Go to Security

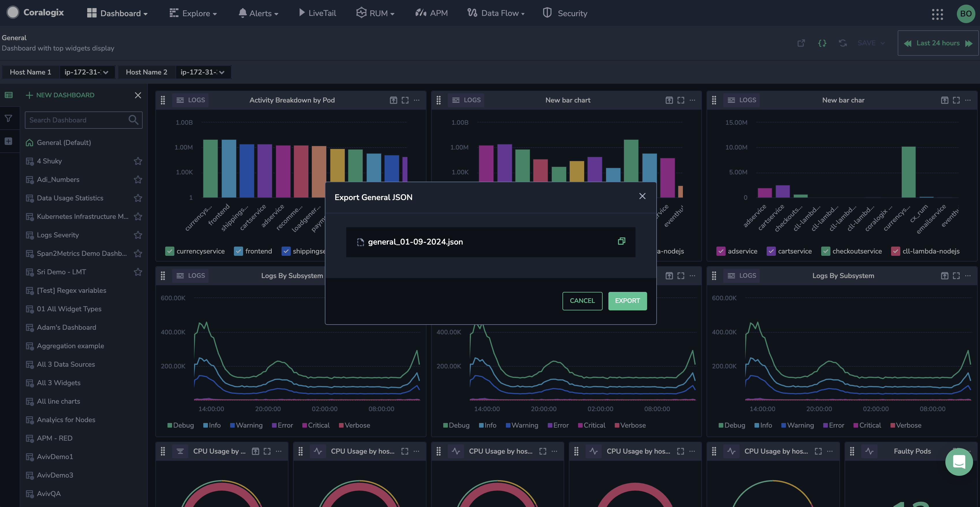[565, 13]
